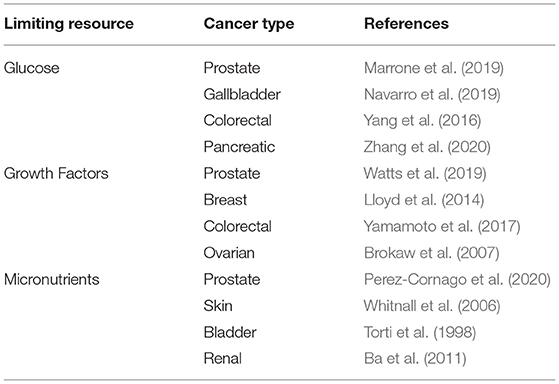Open the Torti et al. (1998) reference

tap(420, 332)
